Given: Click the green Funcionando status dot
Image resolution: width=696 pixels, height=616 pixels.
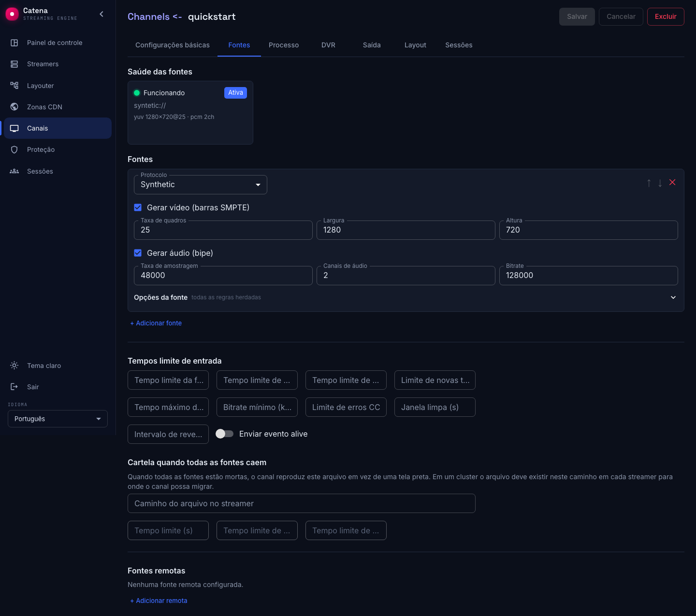Looking at the screenshot, I should (137, 93).
